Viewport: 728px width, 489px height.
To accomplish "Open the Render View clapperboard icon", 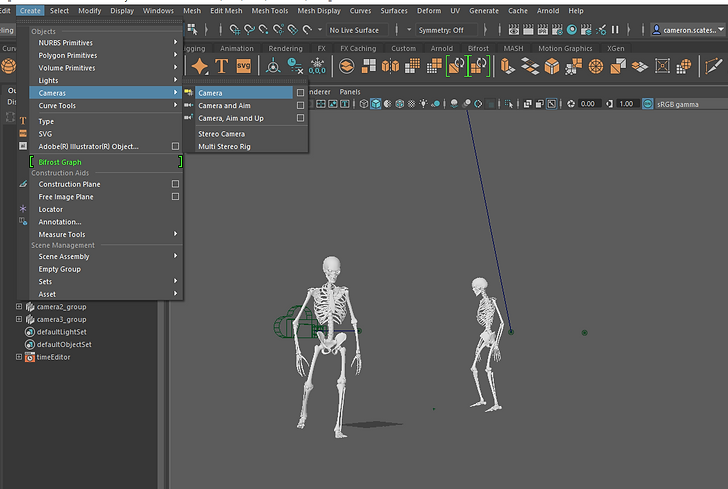I will pos(514,30).
